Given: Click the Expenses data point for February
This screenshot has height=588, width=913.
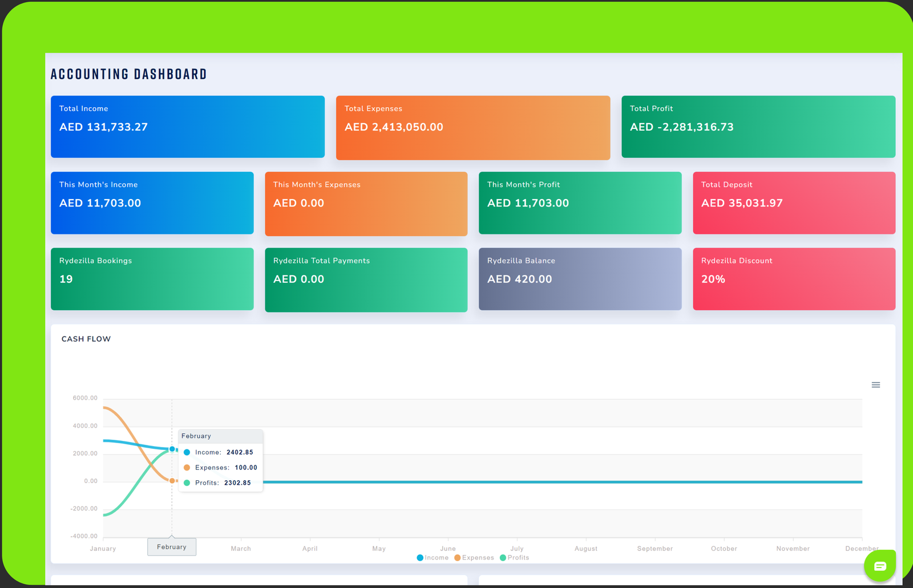Looking at the screenshot, I should pos(172,481).
